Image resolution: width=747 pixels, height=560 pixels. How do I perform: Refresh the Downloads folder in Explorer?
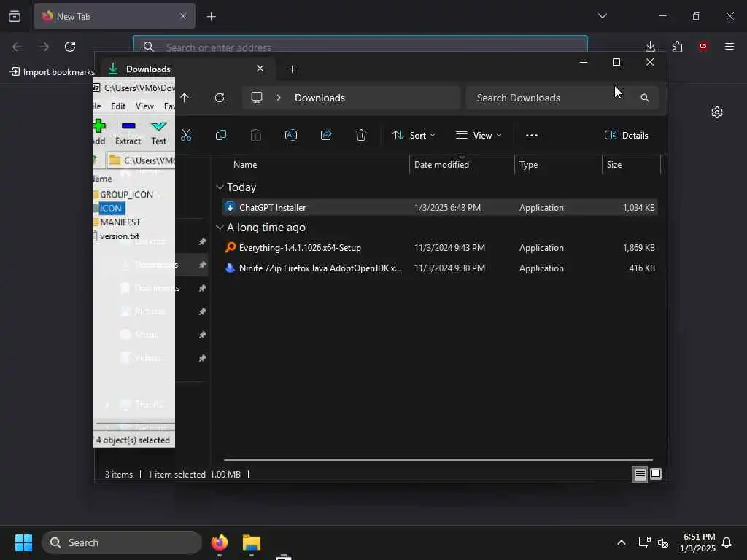tap(220, 98)
